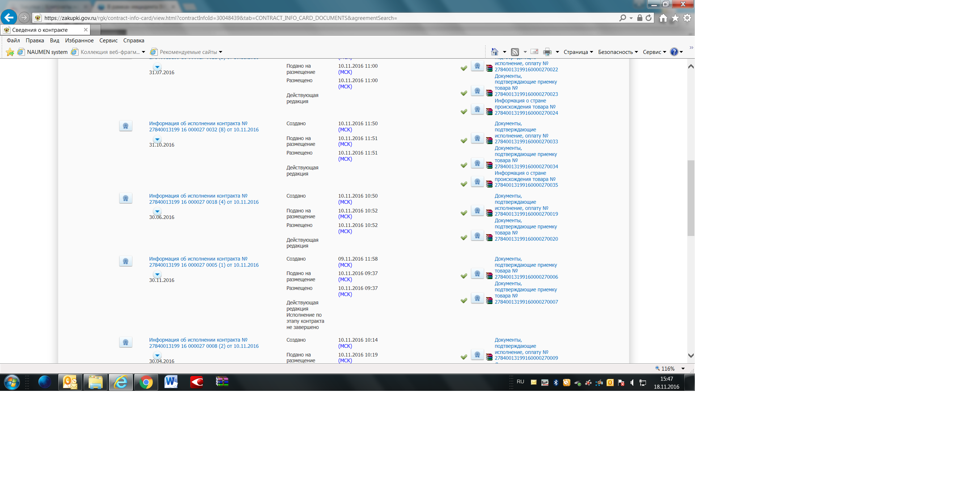This screenshot has width=980, height=498.
Task: Click the browser Back arrow button
Action: tap(9, 17)
